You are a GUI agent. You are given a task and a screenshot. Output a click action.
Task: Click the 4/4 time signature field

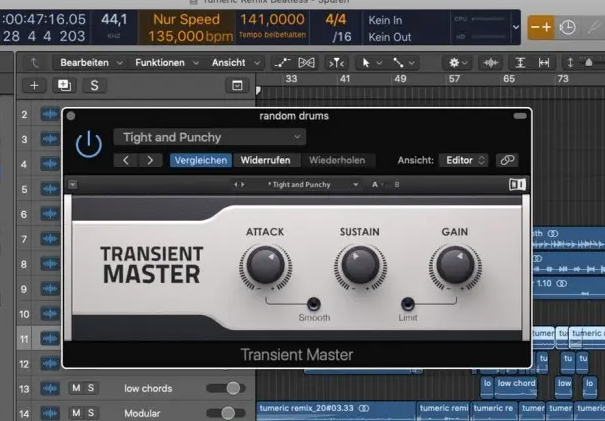[336, 19]
